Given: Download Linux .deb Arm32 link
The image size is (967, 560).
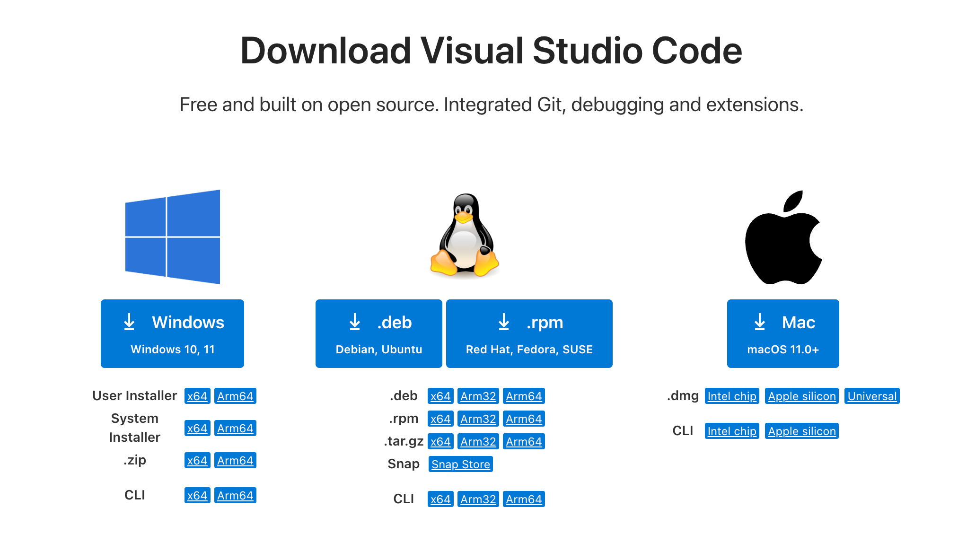Looking at the screenshot, I should click(478, 396).
